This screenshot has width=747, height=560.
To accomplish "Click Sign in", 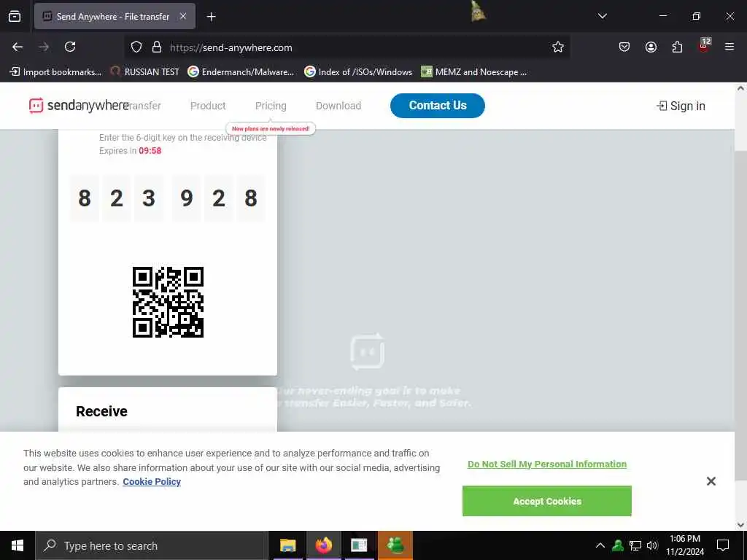I will pyautogui.click(x=681, y=106).
